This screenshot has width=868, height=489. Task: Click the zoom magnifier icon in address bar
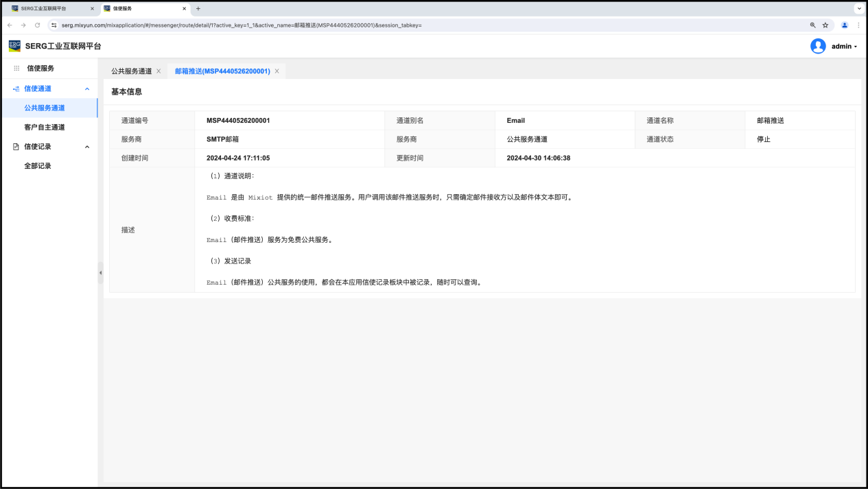tap(813, 25)
